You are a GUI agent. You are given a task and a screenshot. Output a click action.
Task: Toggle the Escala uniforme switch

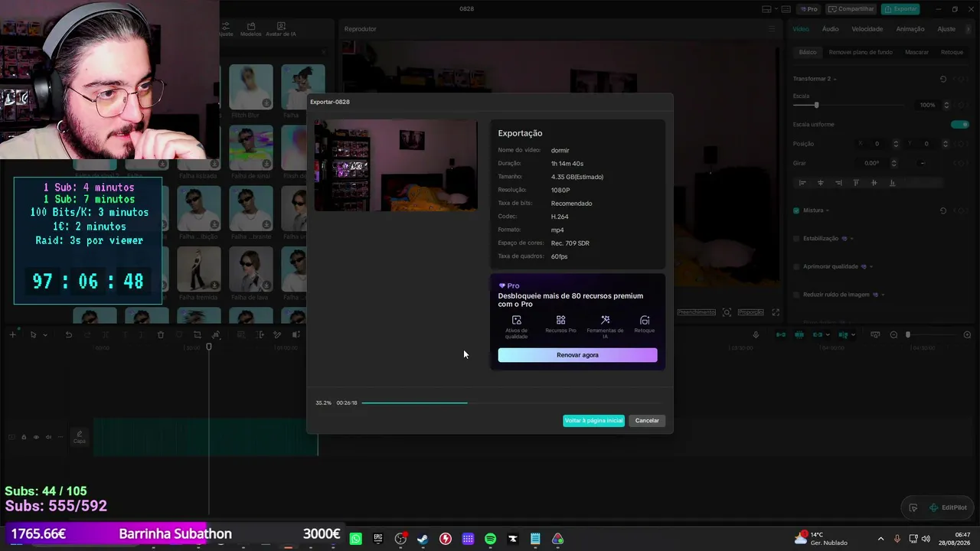(959, 124)
